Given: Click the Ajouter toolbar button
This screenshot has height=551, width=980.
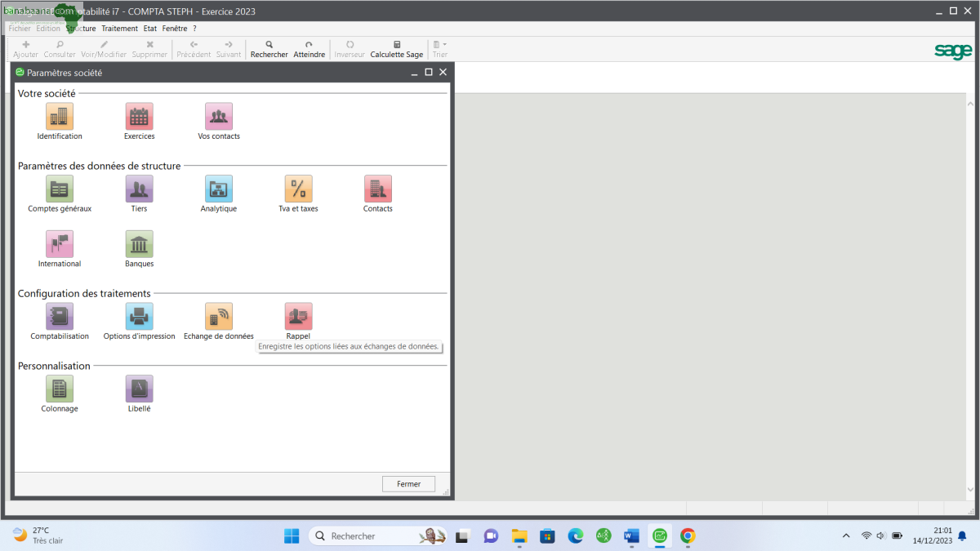Looking at the screenshot, I should (x=25, y=49).
